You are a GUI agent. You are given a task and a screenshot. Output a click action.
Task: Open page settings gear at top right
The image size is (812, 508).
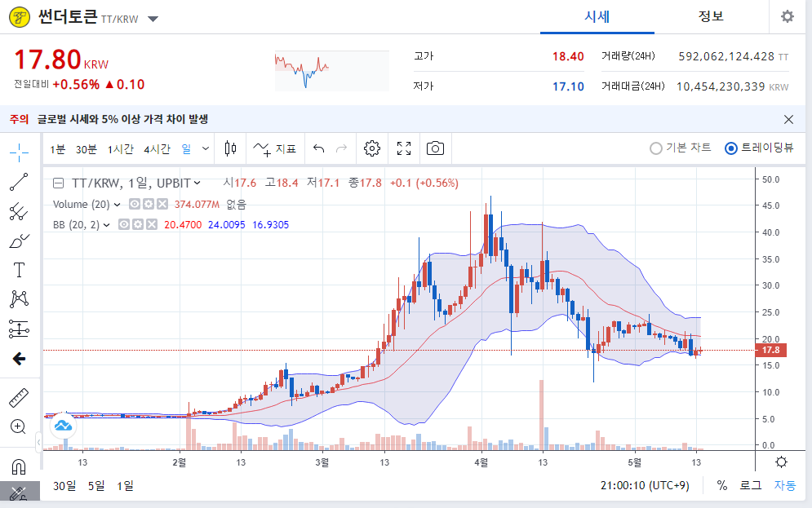coord(788,16)
